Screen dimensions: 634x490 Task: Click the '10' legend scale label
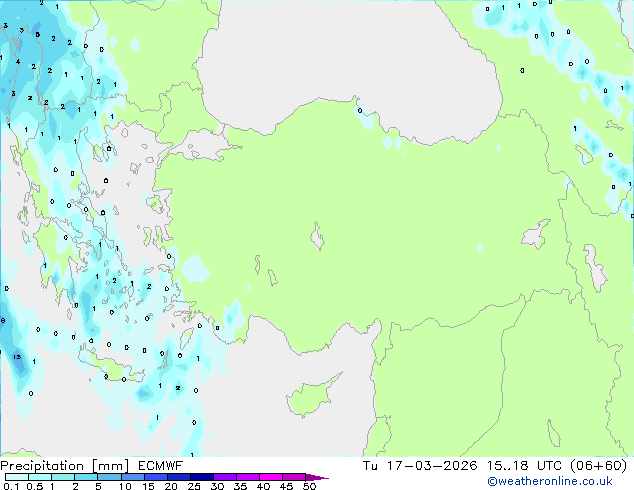[x=125, y=486]
